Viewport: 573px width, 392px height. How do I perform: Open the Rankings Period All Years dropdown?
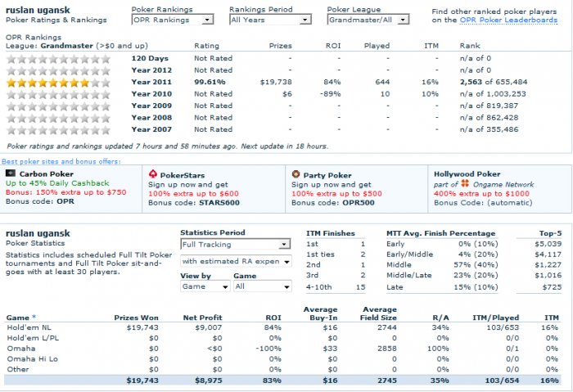[x=270, y=20]
